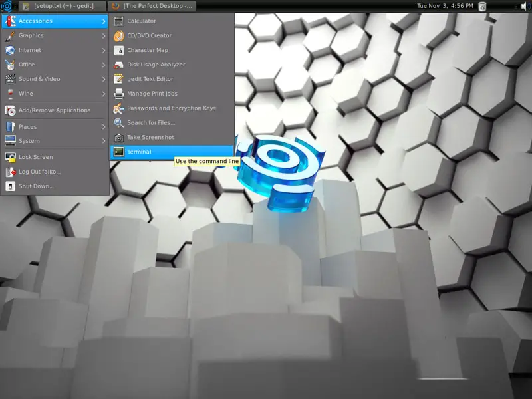Viewport: 532px width, 399px height.
Task: Click the Manage Print Jobs printer icon
Action: click(x=119, y=94)
